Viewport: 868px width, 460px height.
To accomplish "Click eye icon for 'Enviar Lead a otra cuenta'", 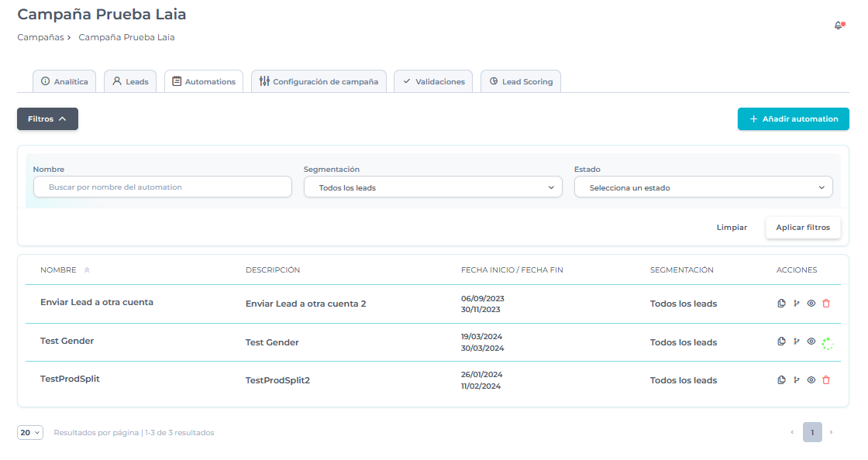I will click(x=811, y=304).
